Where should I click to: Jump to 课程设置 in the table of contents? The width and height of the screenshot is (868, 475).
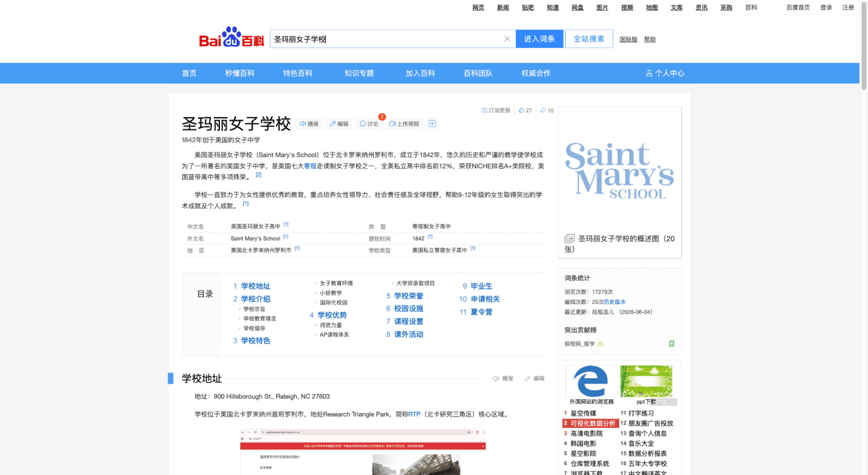pos(409,321)
